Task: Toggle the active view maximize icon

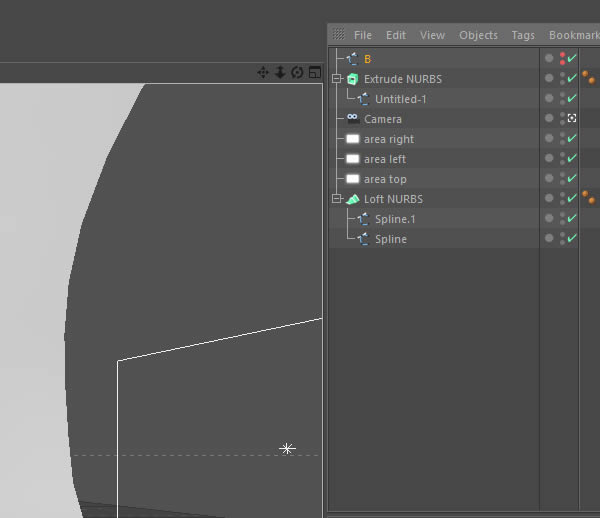Action: coord(315,72)
